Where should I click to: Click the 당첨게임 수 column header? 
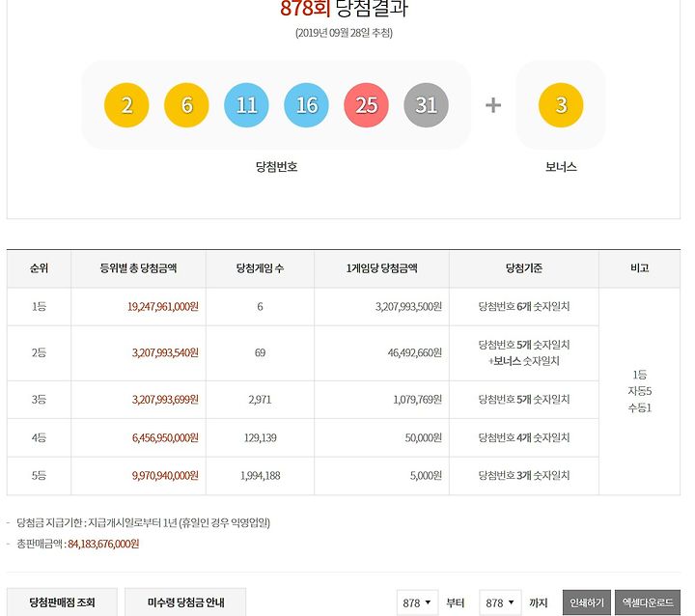click(260, 267)
